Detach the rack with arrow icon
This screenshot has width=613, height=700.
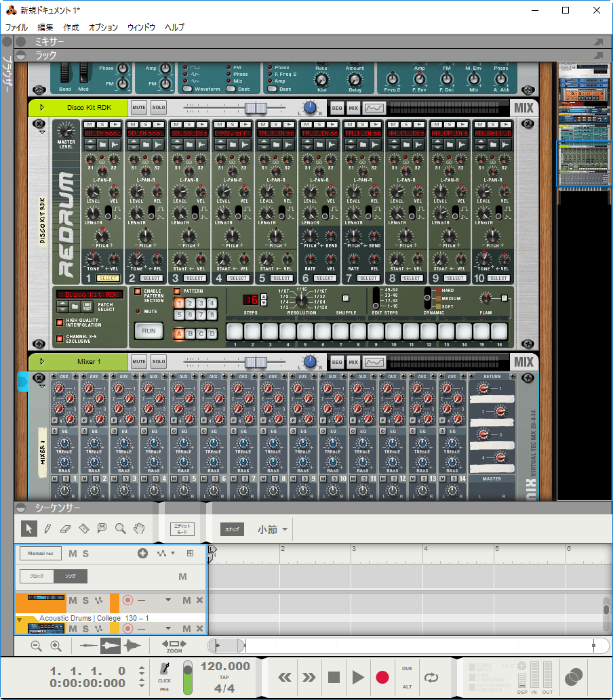pos(598,56)
